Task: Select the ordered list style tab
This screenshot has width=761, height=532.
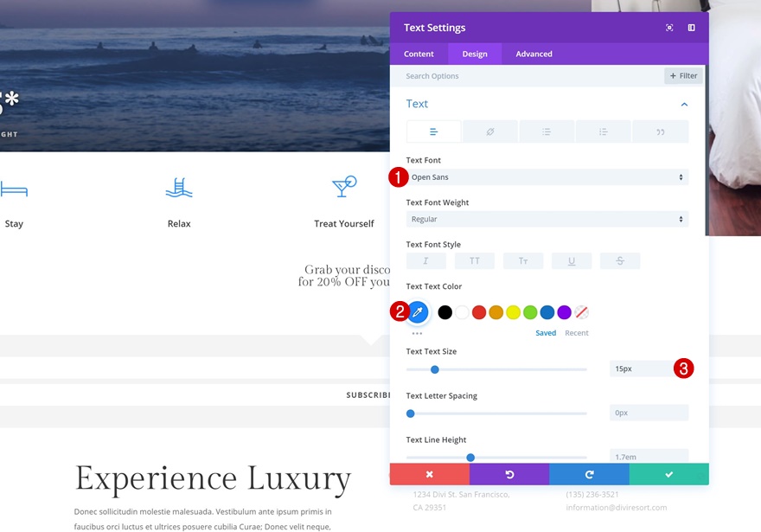Action: point(604,131)
